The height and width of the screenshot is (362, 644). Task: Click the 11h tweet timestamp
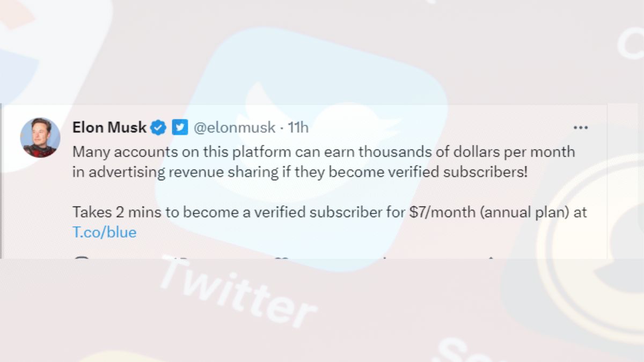298,128
